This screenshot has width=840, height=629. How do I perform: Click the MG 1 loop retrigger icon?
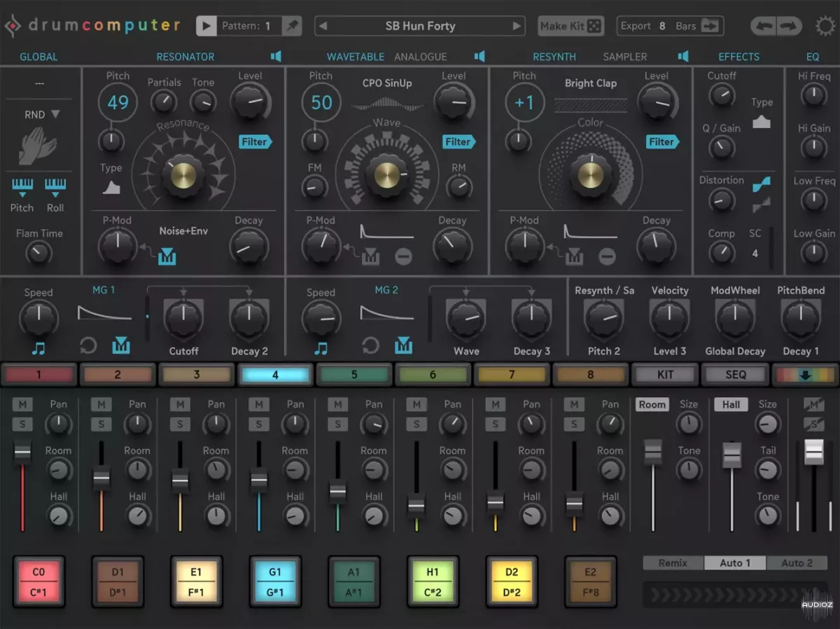[88, 345]
